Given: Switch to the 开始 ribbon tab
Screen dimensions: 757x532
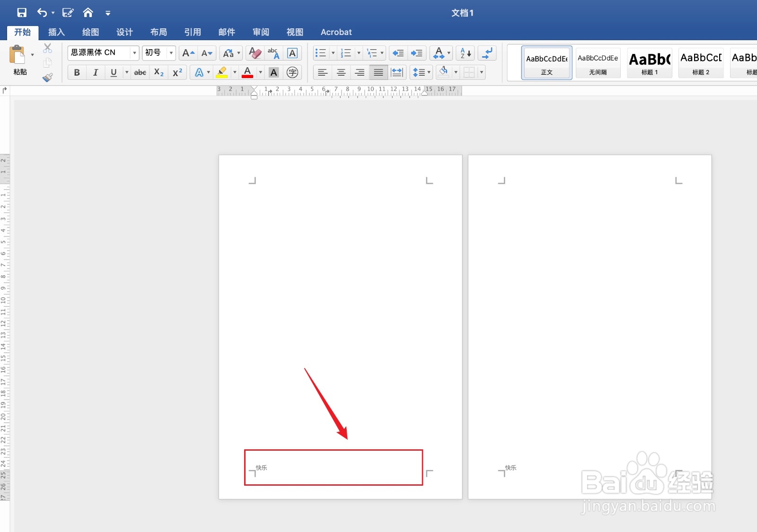Looking at the screenshot, I should (22, 32).
